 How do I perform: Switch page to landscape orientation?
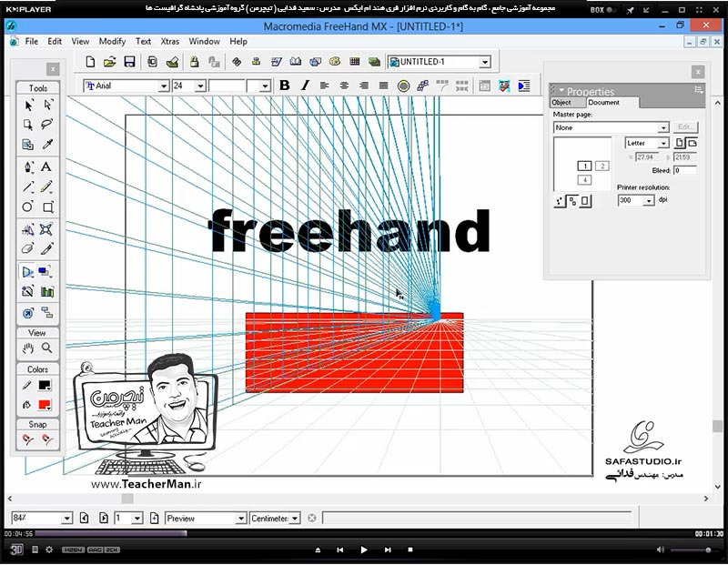click(692, 143)
